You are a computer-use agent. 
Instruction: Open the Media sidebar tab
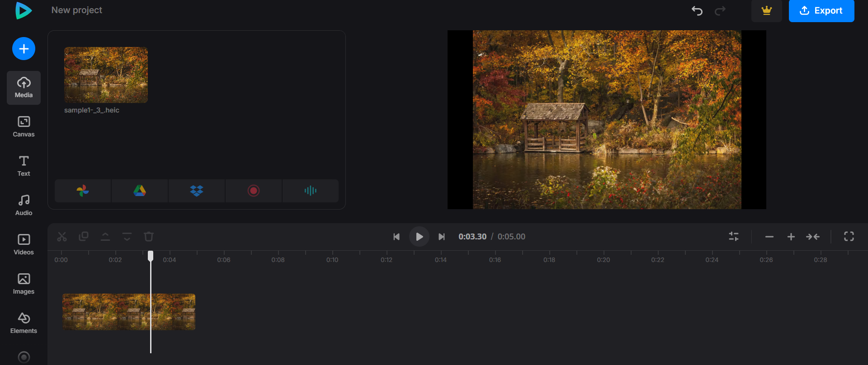click(x=24, y=88)
